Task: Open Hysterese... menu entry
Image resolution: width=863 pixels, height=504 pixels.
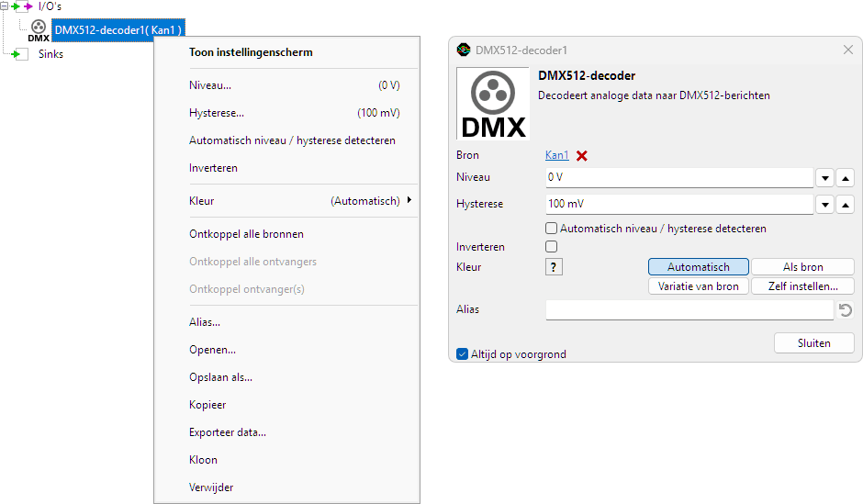Action: click(x=286, y=113)
